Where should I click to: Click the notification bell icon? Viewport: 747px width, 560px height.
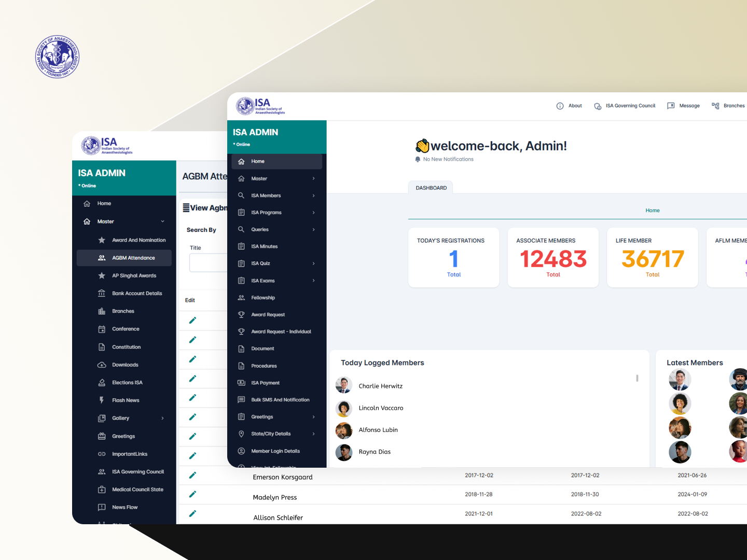tap(418, 159)
